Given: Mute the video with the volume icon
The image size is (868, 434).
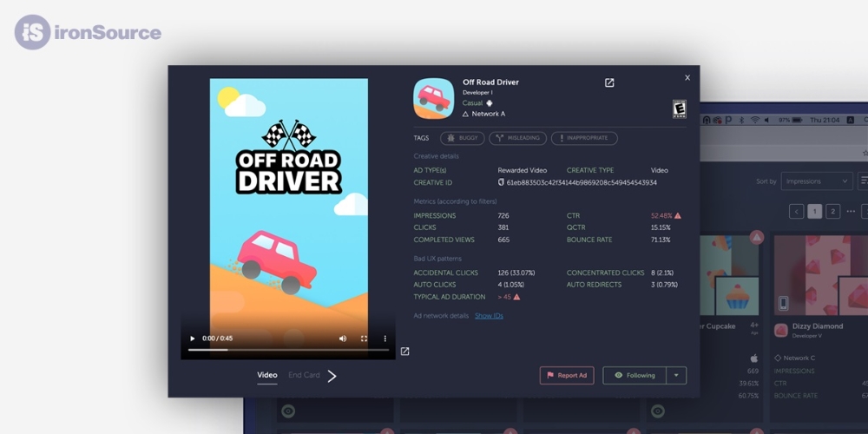Looking at the screenshot, I should tap(343, 339).
